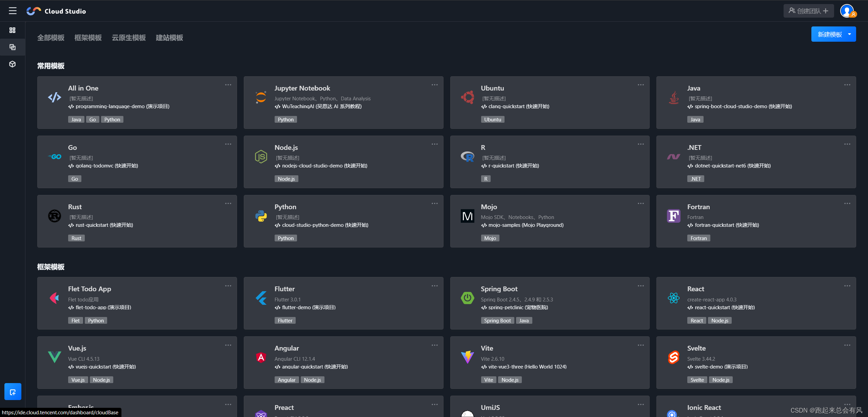Click the user avatar icon
This screenshot has width=868, height=417.
tap(847, 11)
